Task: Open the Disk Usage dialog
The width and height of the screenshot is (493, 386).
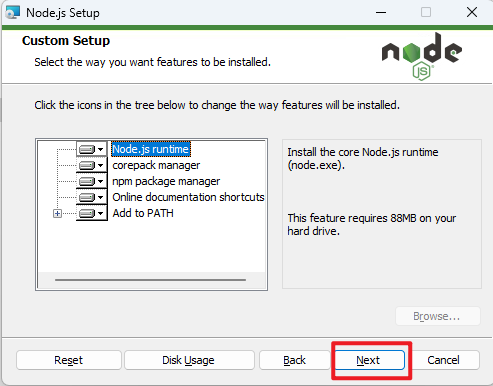Action: (x=188, y=360)
